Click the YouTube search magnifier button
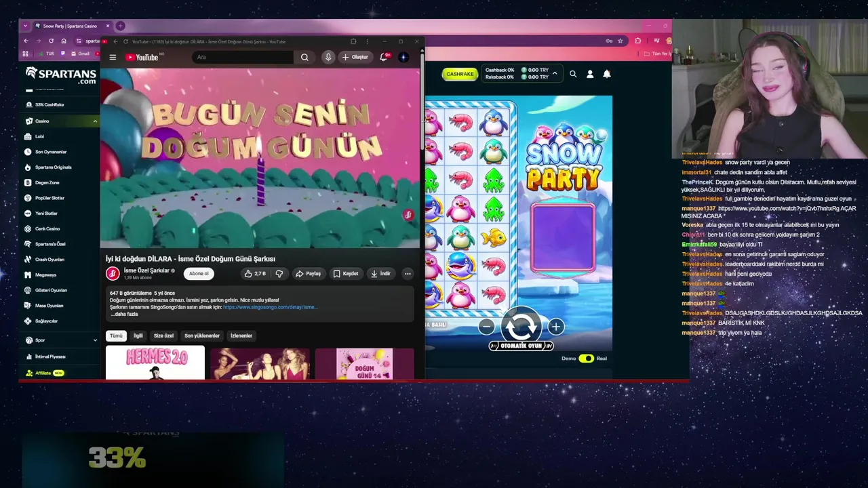Image resolution: width=868 pixels, height=488 pixels. point(304,58)
